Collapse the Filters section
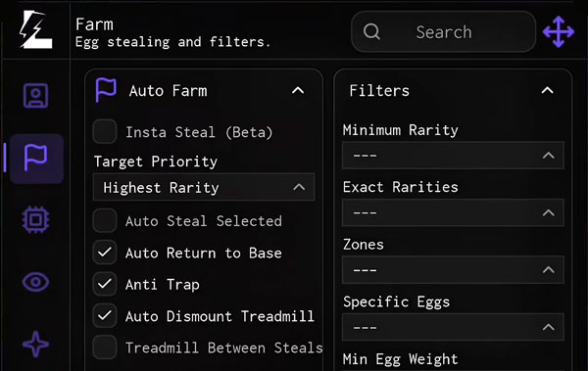The height and width of the screenshot is (371, 588). point(548,90)
